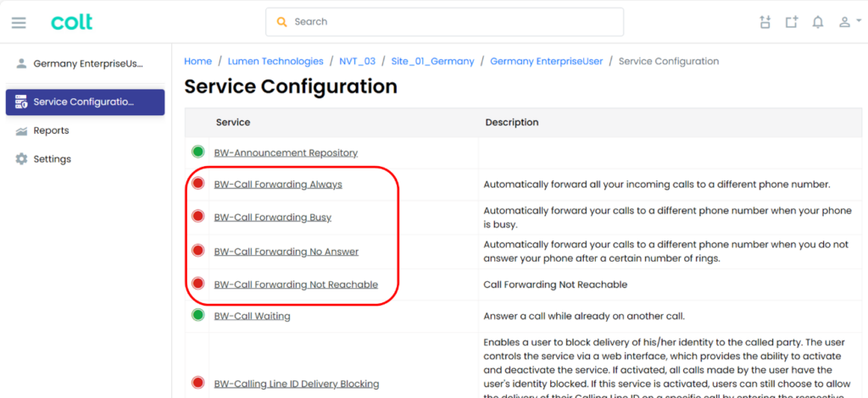Click description 'Answer a call while already on another call.'
The width and height of the screenshot is (868, 398).
click(584, 317)
